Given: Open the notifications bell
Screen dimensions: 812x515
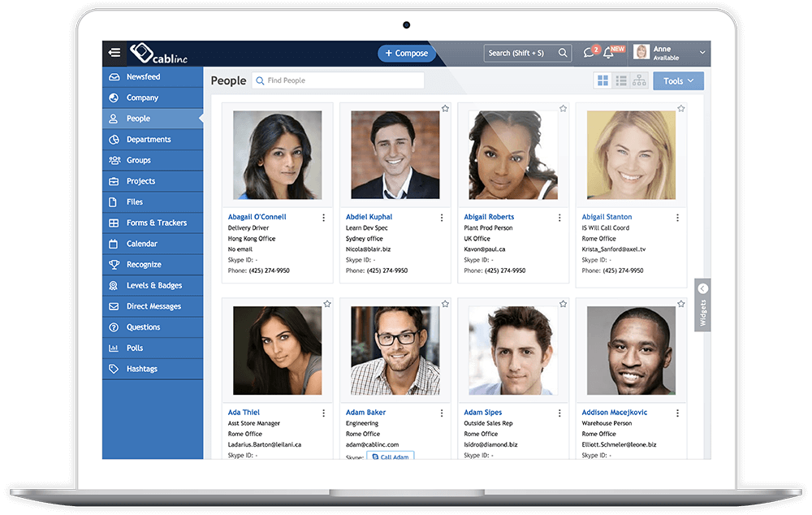Looking at the screenshot, I should (x=609, y=52).
